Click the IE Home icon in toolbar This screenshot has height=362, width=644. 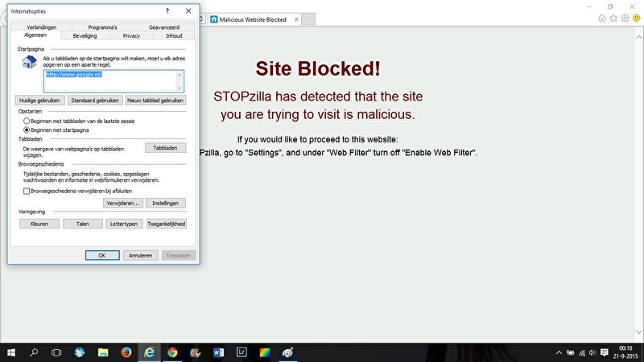point(602,18)
